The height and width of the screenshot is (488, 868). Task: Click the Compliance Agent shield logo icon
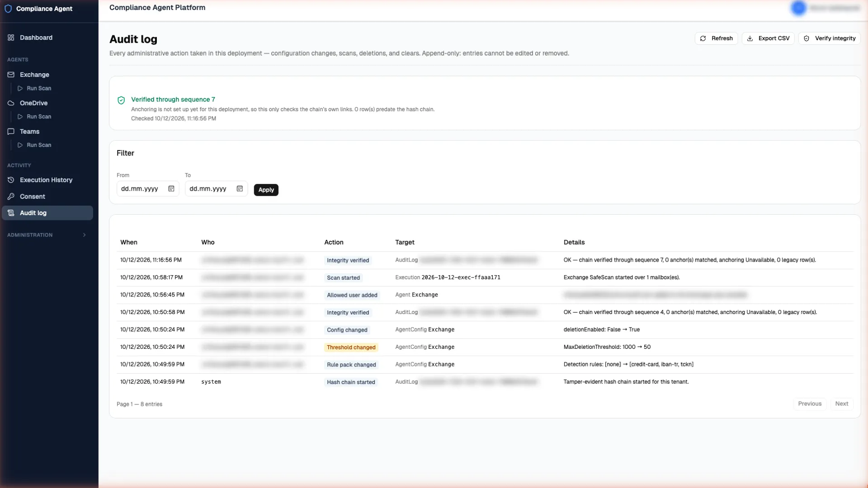[8, 9]
